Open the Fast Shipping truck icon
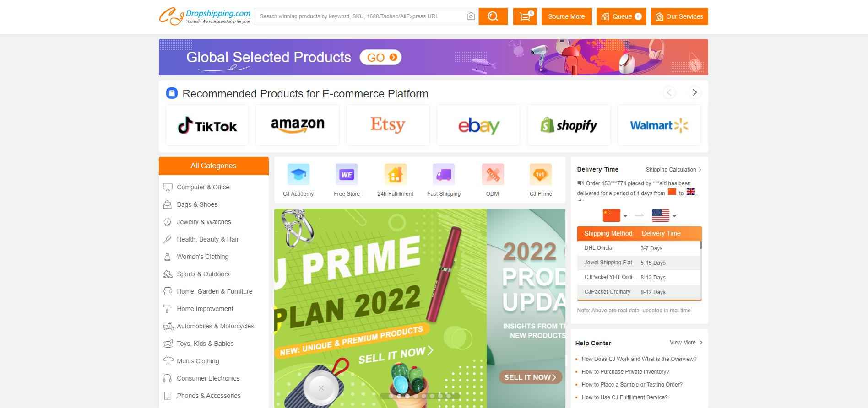This screenshot has height=408, width=868. (444, 174)
